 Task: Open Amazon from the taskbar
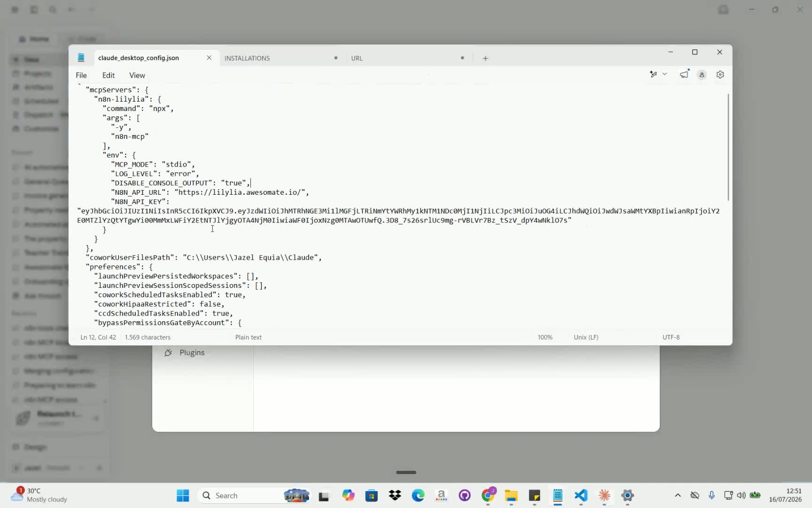click(441, 495)
